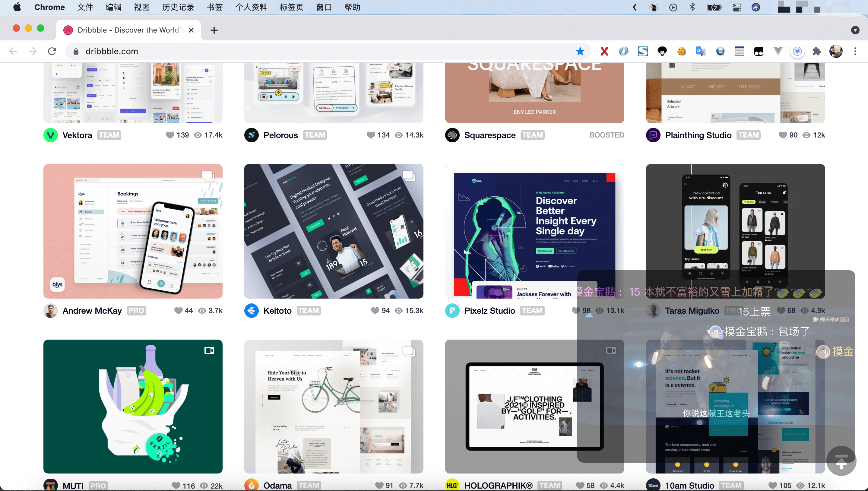Open Chrome three-dot menu

coord(855,51)
